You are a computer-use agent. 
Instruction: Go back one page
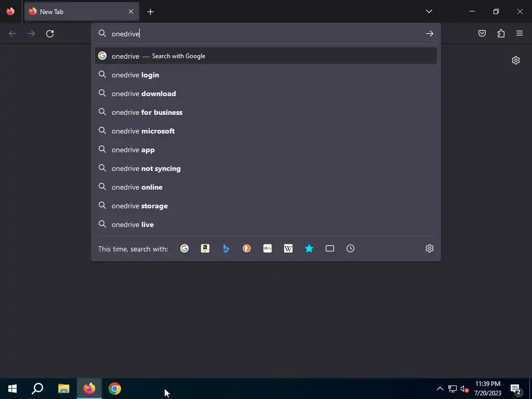(x=12, y=34)
